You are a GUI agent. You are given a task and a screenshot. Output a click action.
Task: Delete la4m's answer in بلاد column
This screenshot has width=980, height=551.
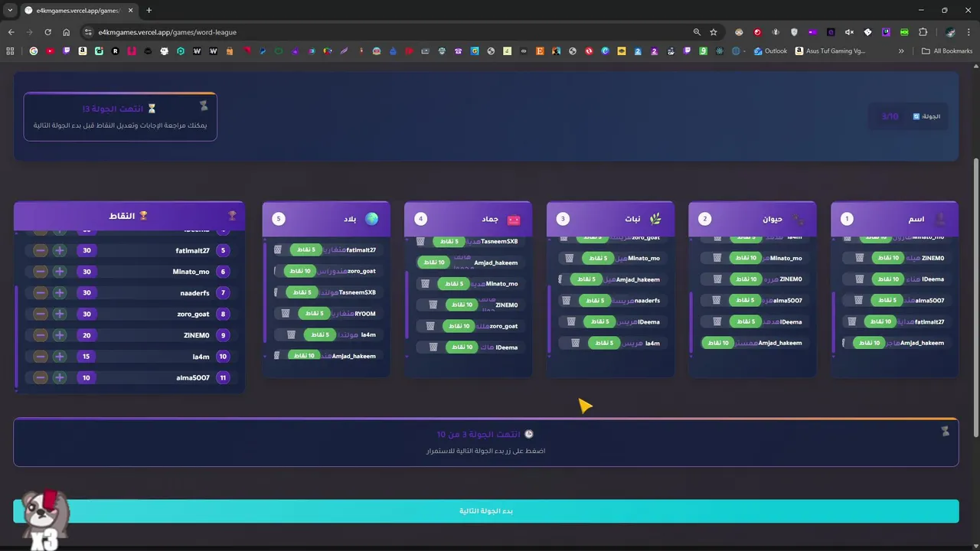point(291,334)
